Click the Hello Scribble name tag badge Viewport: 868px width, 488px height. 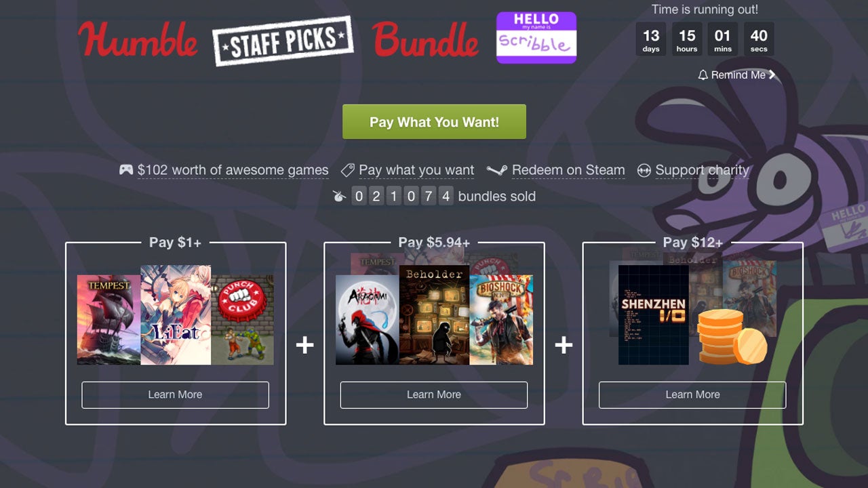click(536, 37)
